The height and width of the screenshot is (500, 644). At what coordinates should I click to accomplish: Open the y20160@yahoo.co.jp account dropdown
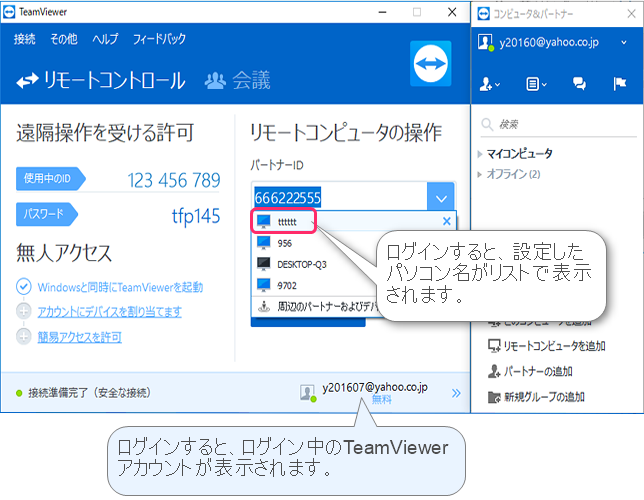click(x=623, y=42)
